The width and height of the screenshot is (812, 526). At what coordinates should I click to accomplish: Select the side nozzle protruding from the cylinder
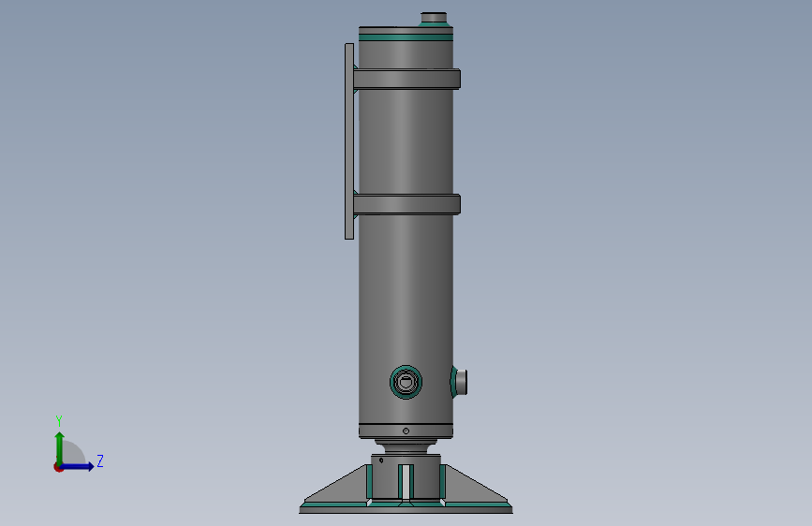pyautogui.click(x=459, y=382)
